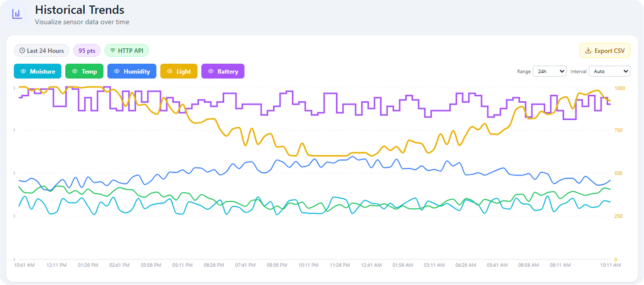Click the 500 y-axis label
Image resolution: width=644 pixels, height=285 pixels.
click(x=618, y=173)
